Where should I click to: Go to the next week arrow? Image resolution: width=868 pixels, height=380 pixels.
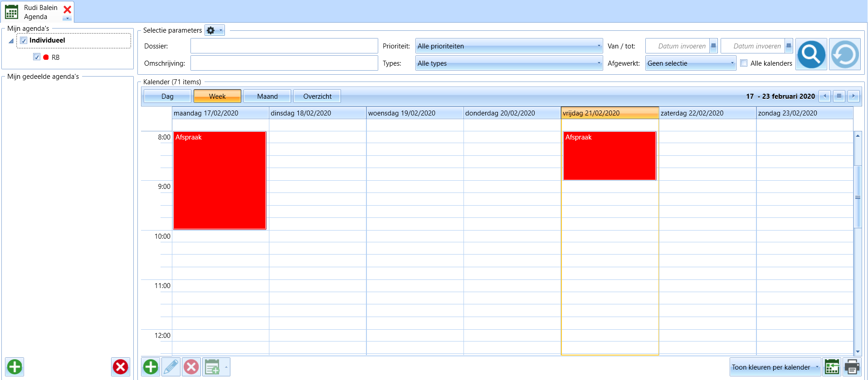[853, 96]
